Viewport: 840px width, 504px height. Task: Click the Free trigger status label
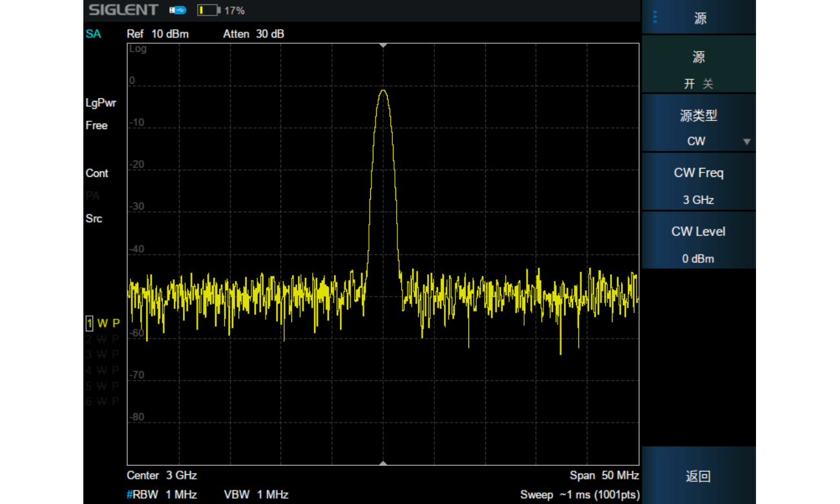(96, 125)
